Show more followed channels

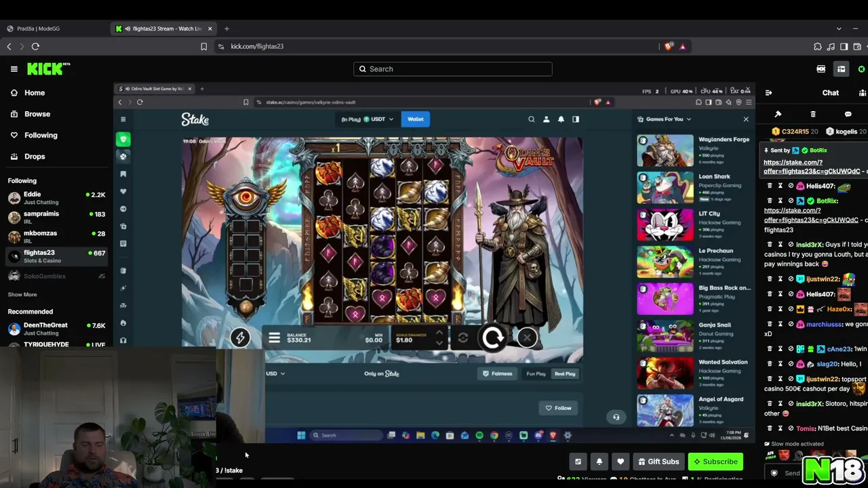(x=22, y=295)
